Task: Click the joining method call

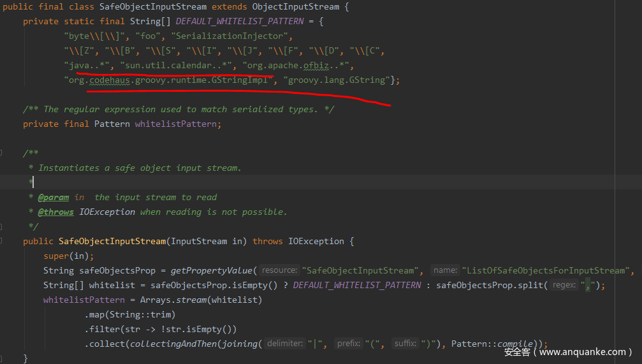Action: (x=240, y=344)
